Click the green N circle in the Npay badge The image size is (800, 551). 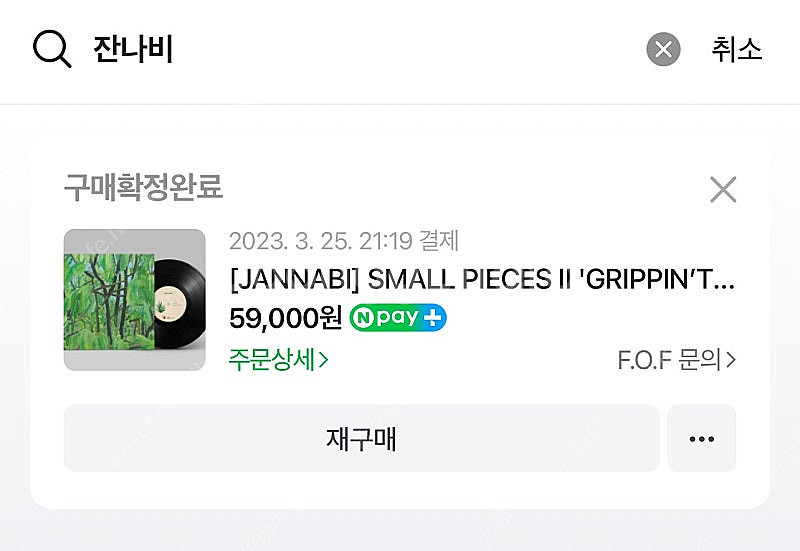[x=363, y=318]
